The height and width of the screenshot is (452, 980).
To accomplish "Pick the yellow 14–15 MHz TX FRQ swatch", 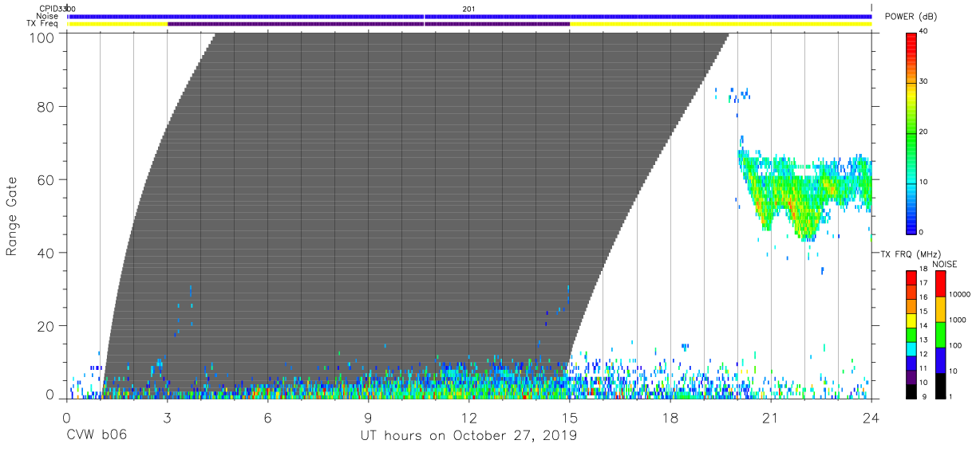I will coord(911,320).
